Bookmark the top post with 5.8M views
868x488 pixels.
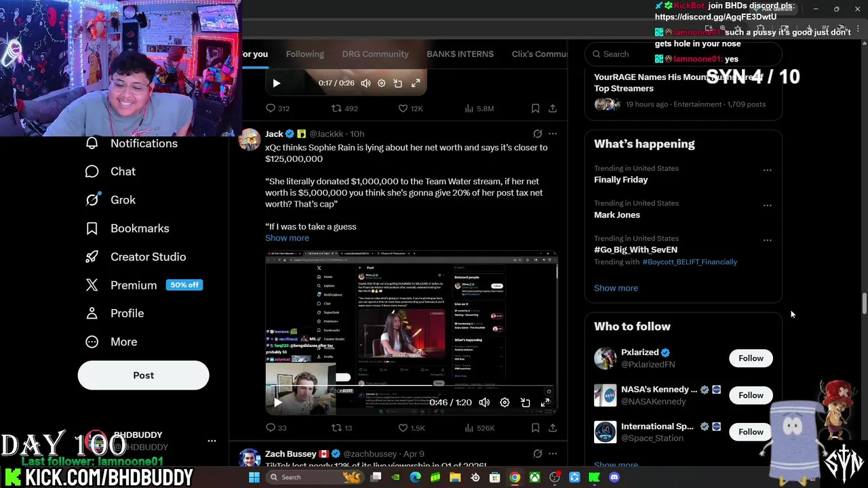535,108
